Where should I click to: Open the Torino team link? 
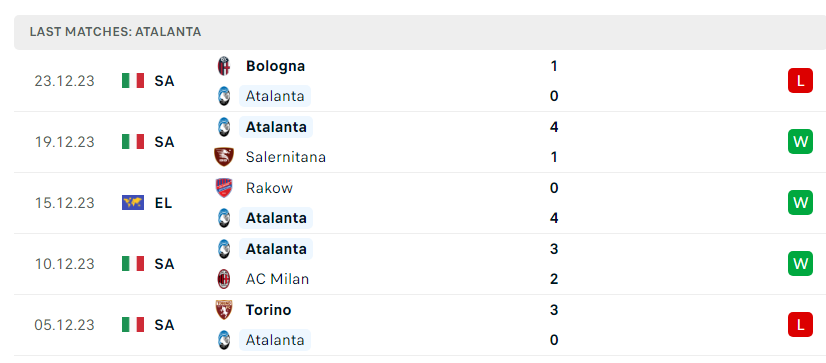[268, 310]
